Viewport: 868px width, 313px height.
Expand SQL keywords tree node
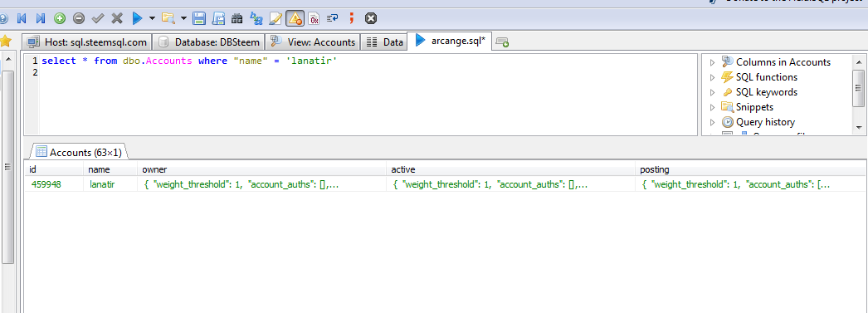pos(713,92)
